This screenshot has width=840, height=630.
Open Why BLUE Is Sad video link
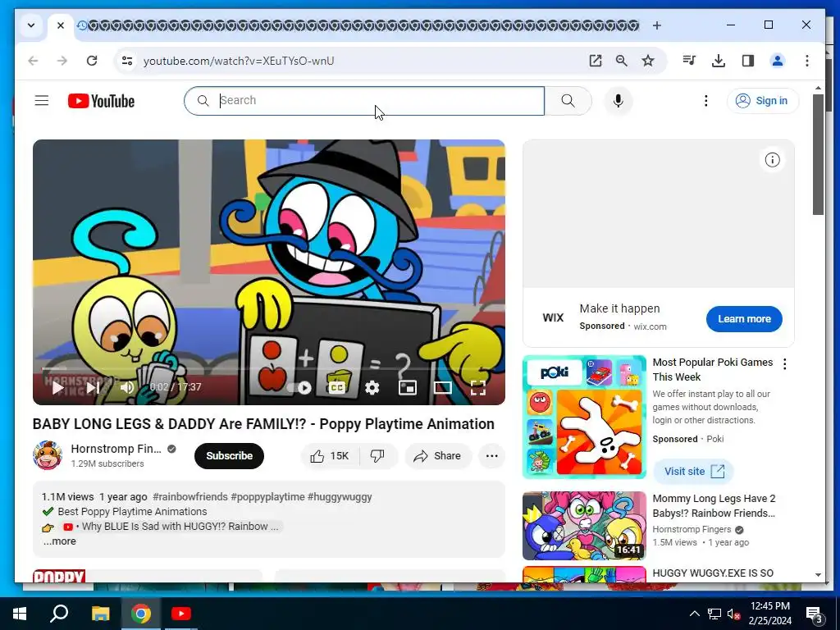[172, 527]
